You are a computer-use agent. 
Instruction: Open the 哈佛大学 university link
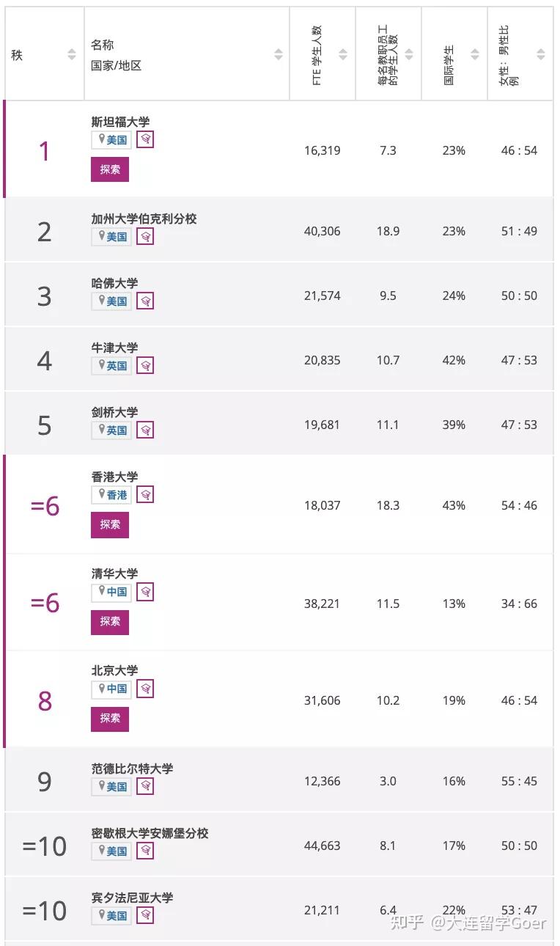point(114,283)
